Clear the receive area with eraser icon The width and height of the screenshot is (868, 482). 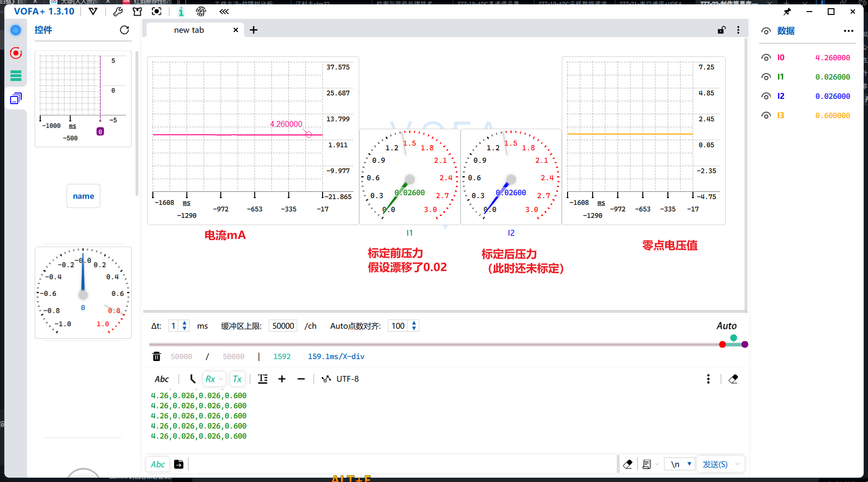pos(733,379)
